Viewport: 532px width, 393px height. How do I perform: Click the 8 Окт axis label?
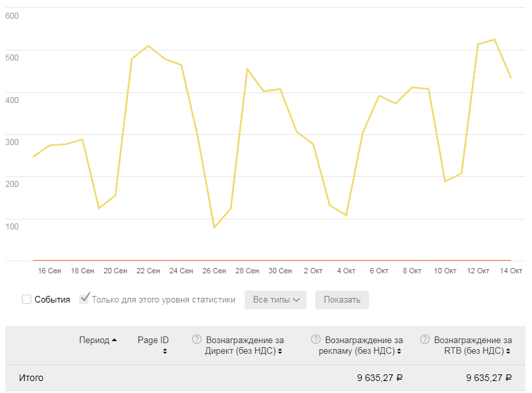pos(412,271)
